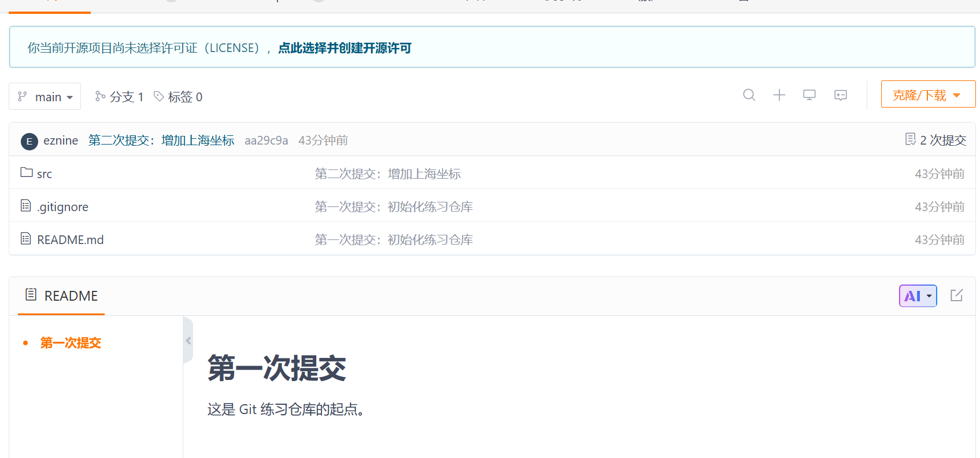Open the src folder

[x=45, y=174]
